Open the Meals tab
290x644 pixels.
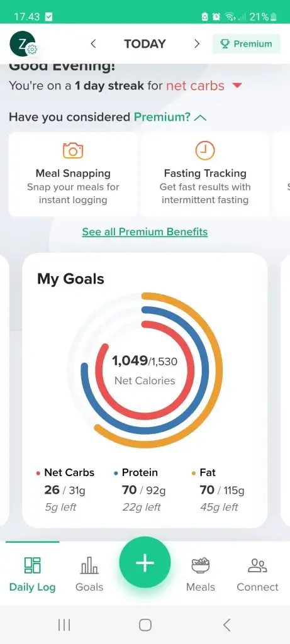pyautogui.click(x=201, y=574)
